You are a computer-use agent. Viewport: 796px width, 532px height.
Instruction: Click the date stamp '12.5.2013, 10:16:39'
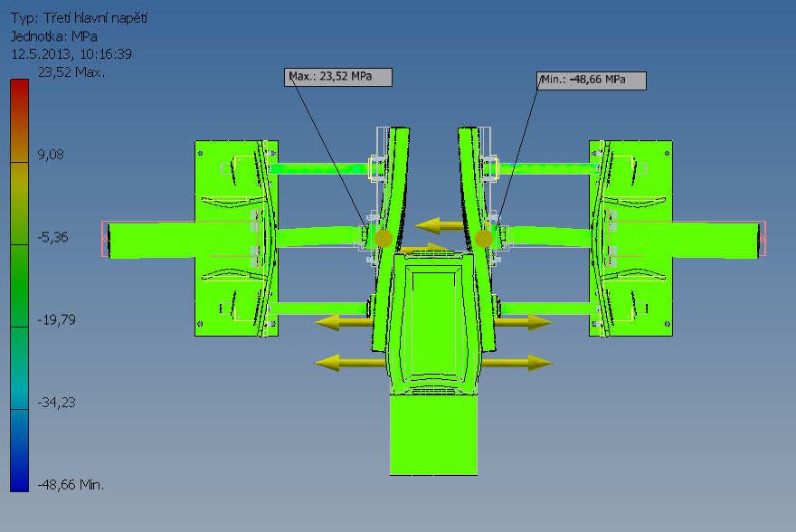[x=71, y=53]
